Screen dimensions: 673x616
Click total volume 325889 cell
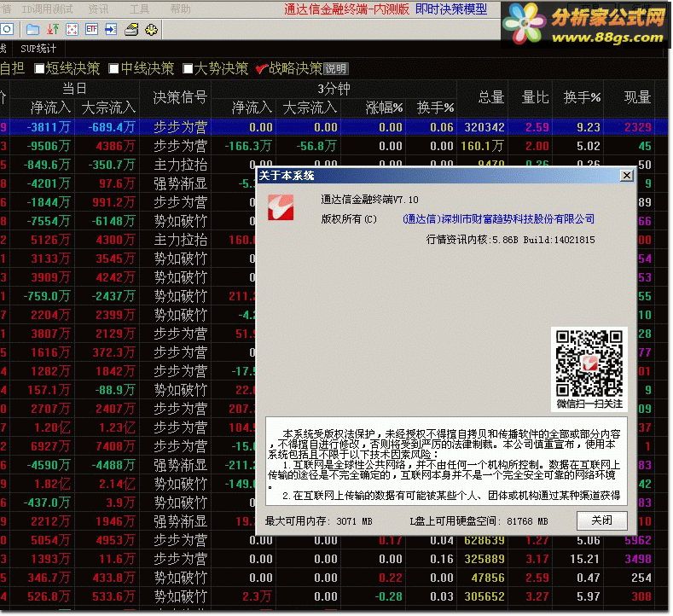click(x=484, y=559)
